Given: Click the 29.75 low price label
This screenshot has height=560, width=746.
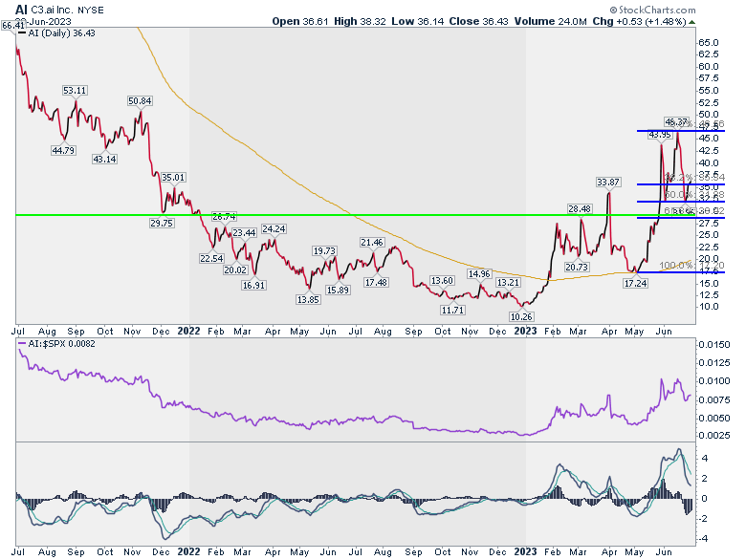Looking at the screenshot, I should click(162, 223).
